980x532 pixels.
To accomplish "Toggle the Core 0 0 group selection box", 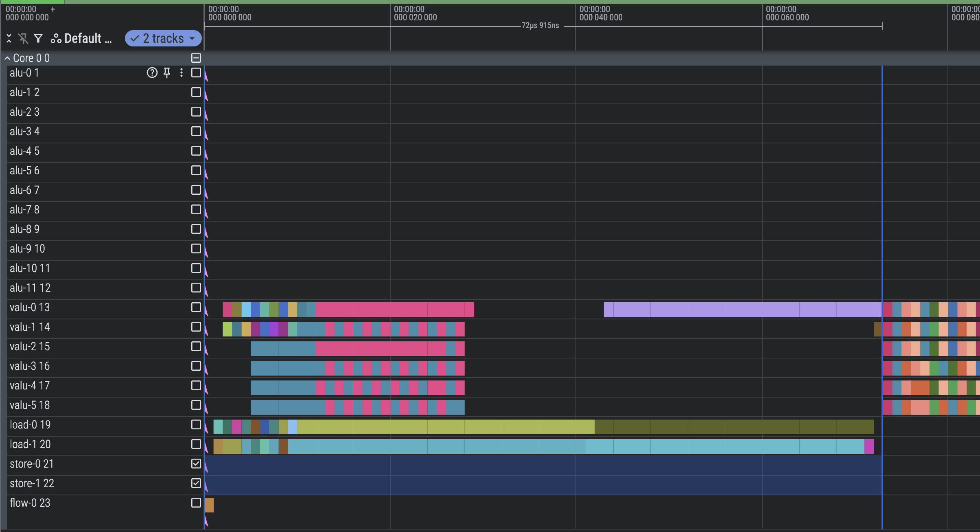I will coord(196,58).
